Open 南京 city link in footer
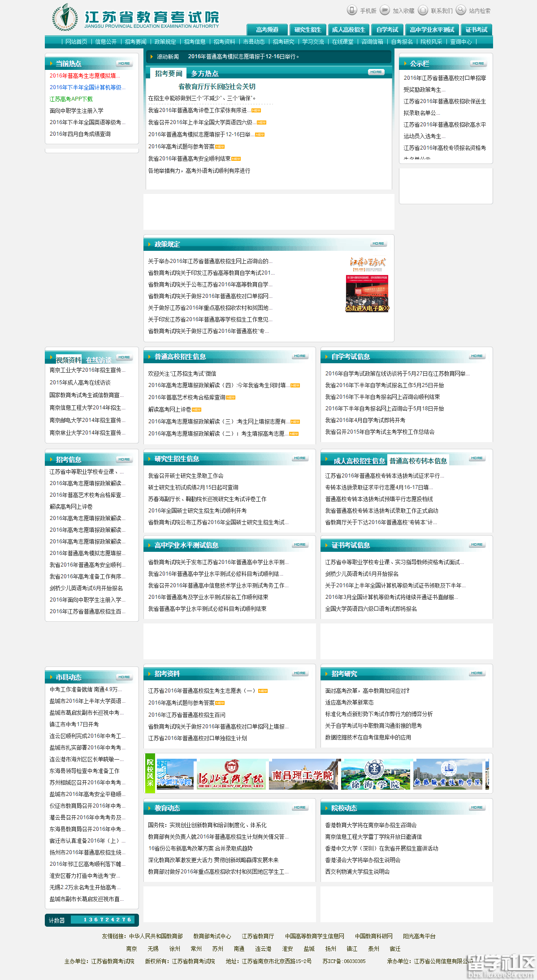The width and height of the screenshot is (537, 980). 131,949
